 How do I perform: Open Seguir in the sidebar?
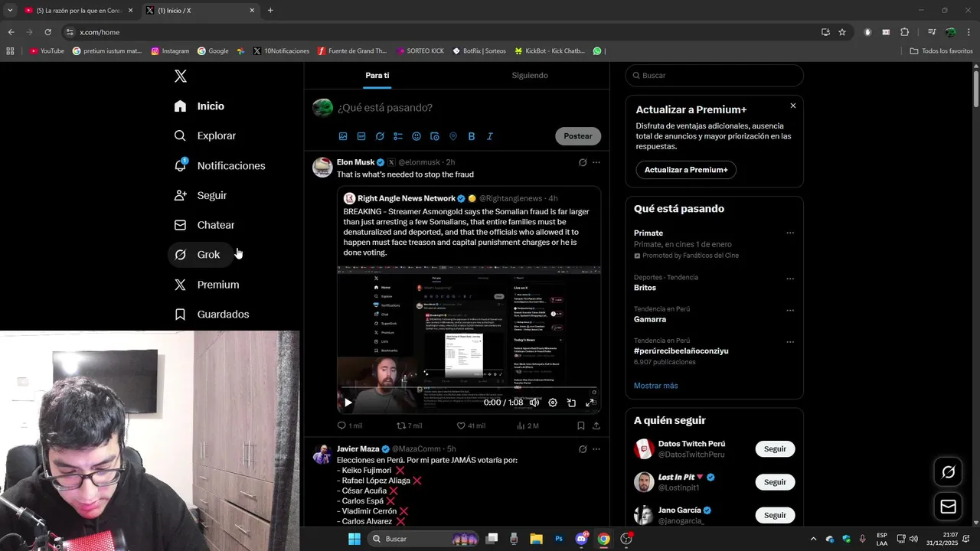point(200,195)
